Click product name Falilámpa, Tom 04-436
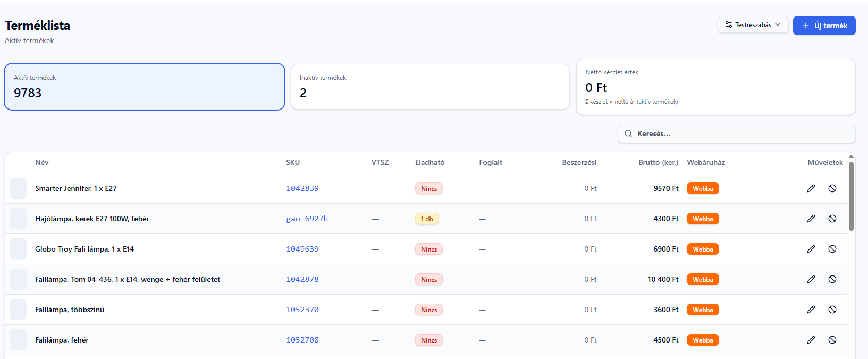 coord(128,279)
